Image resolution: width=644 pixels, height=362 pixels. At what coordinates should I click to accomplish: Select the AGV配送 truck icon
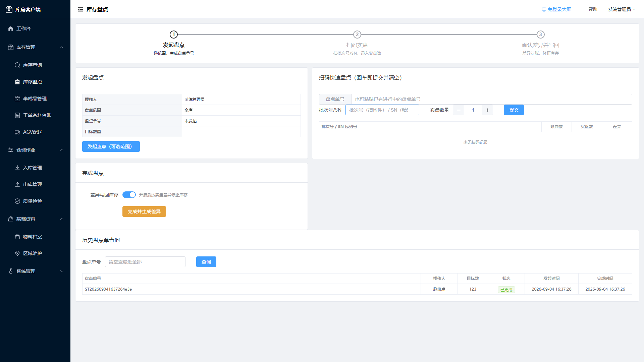click(17, 132)
